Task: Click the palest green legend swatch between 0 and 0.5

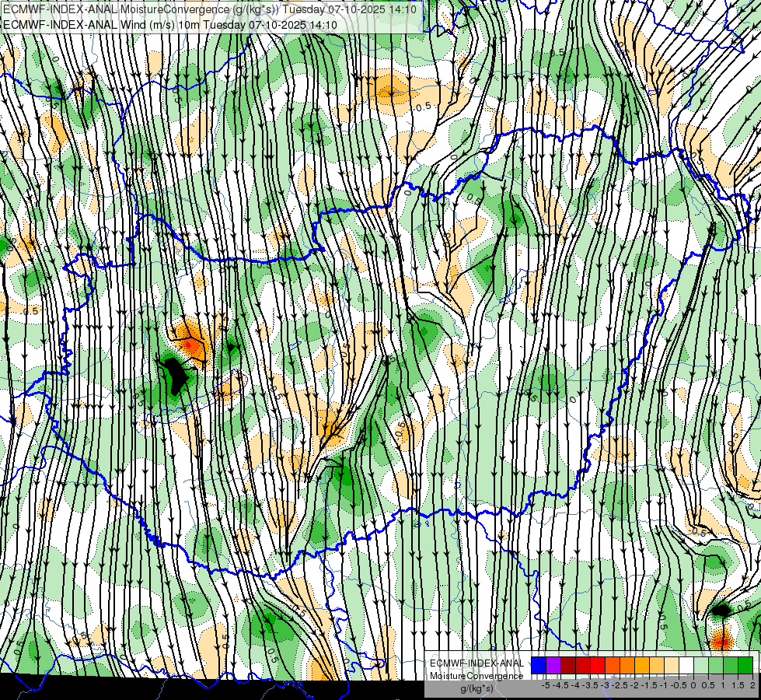Action: click(701, 665)
